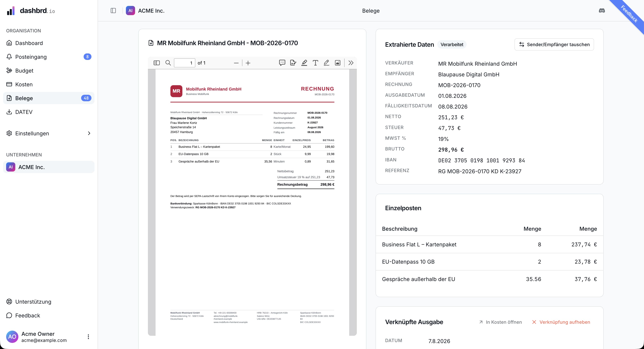Select the PDF signature tool
This screenshot has width=644, height=349.
pos(293,63)
